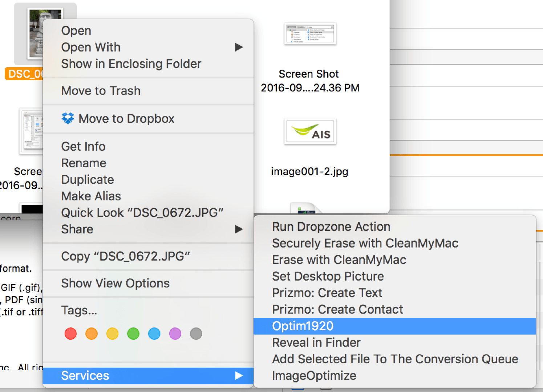Choose the blue tag dot
Screen dimensions: 543x392
(x=154, y=334)
